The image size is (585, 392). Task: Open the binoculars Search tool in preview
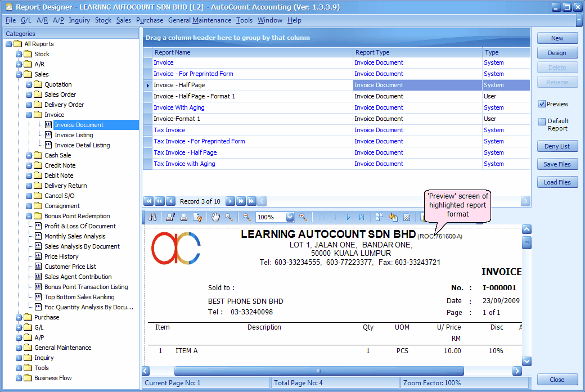pyautogui.click(x=152, y=217)
